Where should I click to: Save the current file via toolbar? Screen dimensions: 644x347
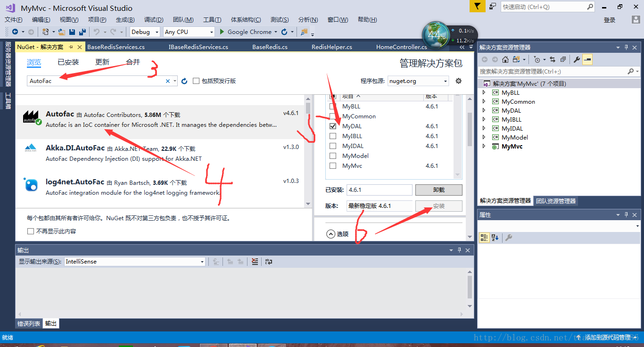[x=72, y=32]
